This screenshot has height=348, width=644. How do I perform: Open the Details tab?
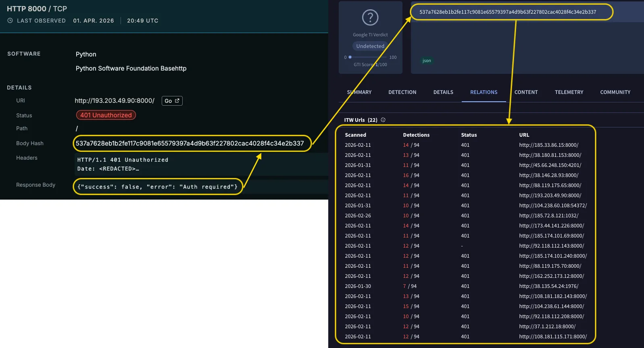point(443,92)
